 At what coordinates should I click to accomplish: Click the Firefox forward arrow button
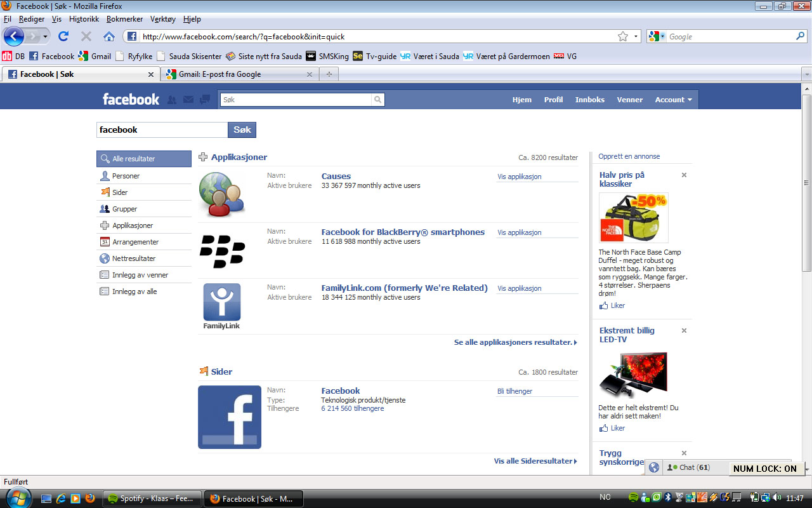pyautogui.click(x=33, y=36)
